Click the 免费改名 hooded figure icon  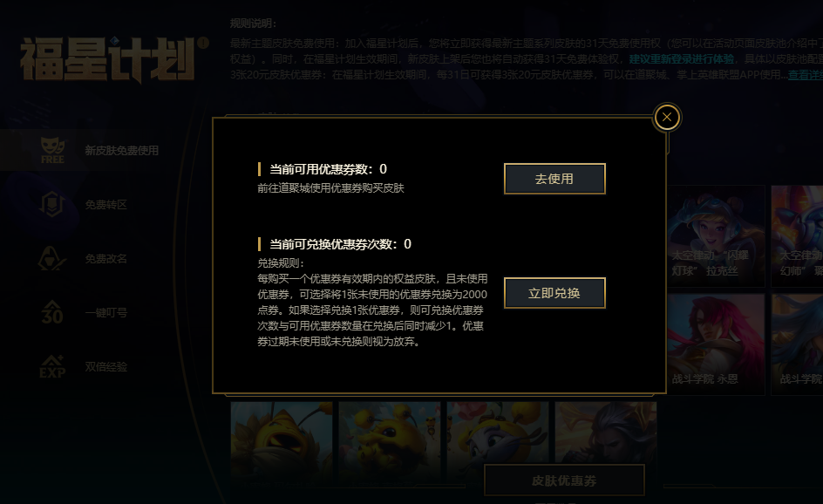(x=52, y=259)
